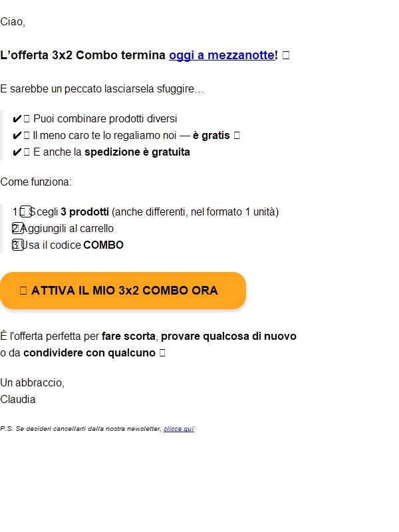
Task: Click the number 3 icon before "Usa il codice"
Action: click(x=17, y=245)
